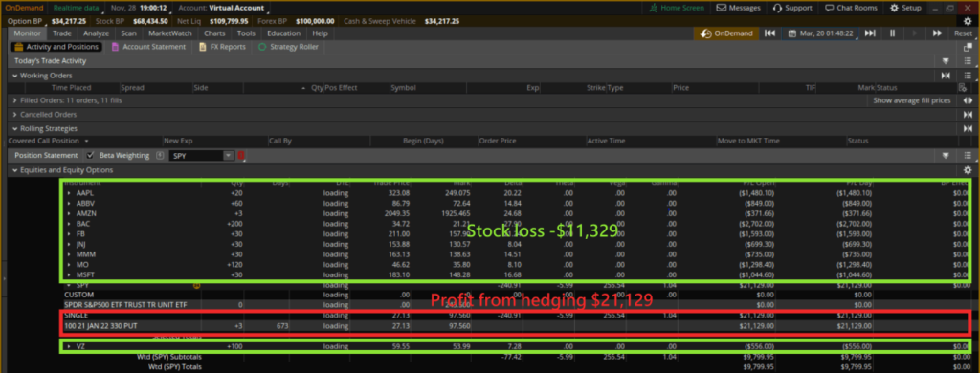Image resolution: width=980 pixels, height=373 pixels.
Task: Open Working Orders column settings icon
Action: [x=962, y=87]
